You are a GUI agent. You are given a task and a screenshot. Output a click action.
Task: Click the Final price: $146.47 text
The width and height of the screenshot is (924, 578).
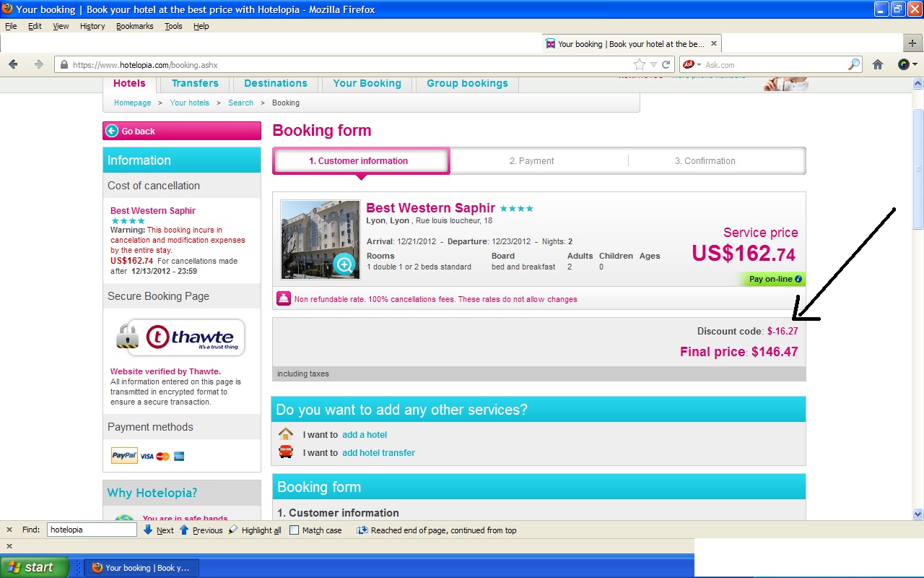click(738, 352)
